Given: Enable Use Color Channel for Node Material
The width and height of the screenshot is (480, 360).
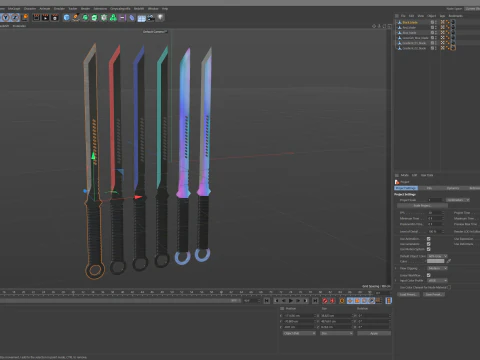Looking at the screenshot, I should 449,287.
